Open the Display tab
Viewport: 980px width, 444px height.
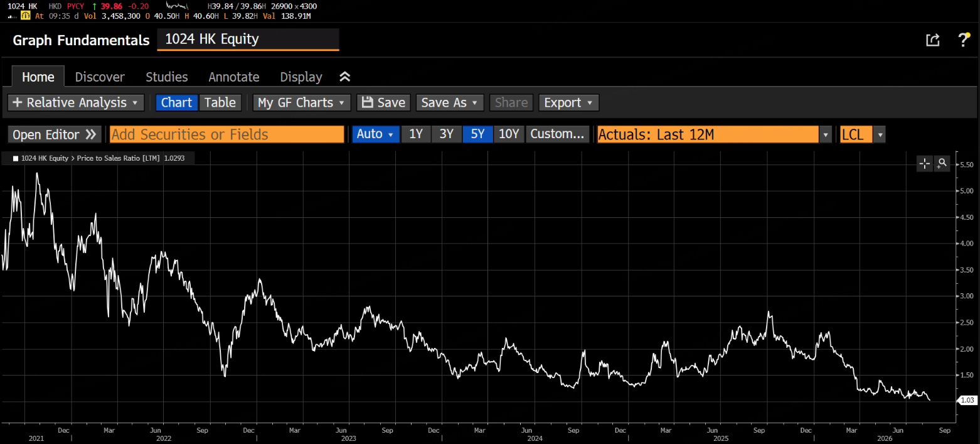pos(301,77)
